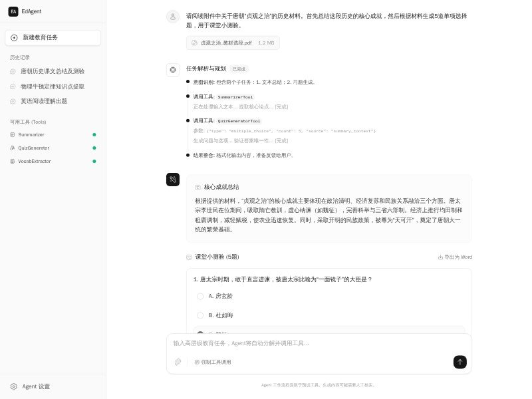Toggle the Summarizer tool status dot

(94, 134)
